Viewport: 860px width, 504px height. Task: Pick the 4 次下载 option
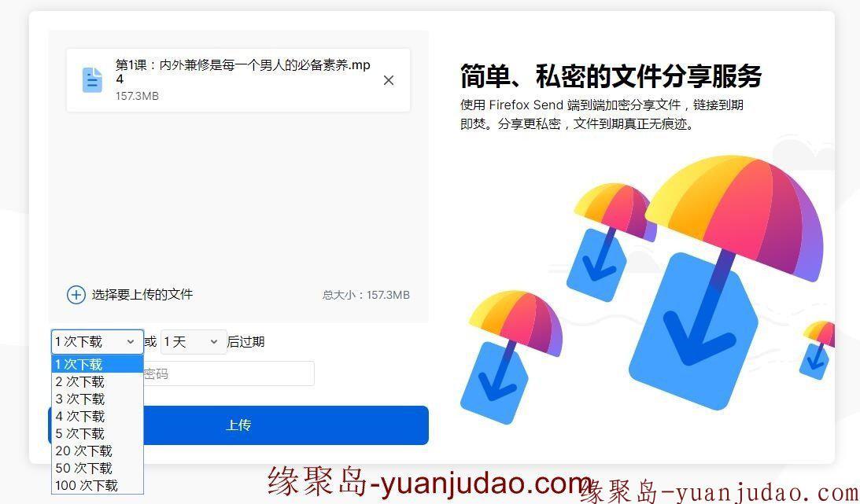pyautogui.click(x=97, y=417)
